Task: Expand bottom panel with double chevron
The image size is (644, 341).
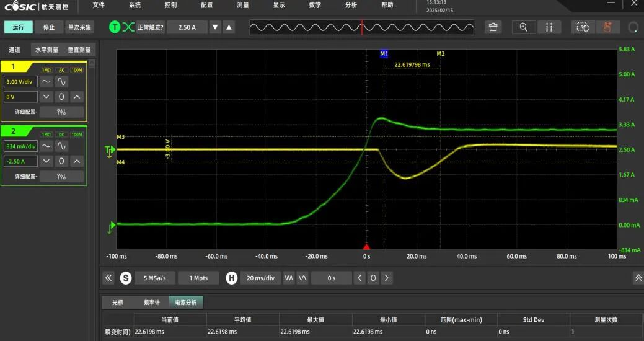Action: coord(638,278)
